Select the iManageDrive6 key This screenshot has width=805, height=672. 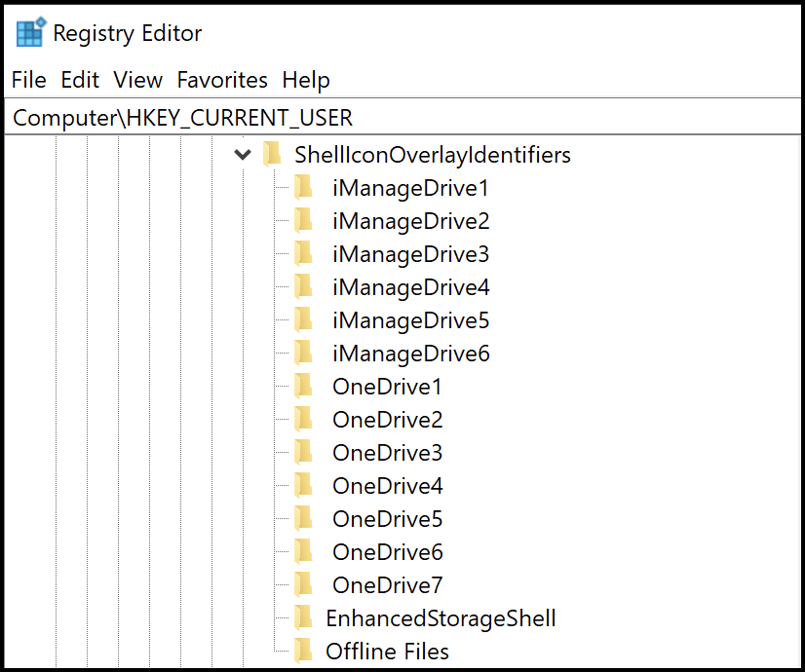410,354
